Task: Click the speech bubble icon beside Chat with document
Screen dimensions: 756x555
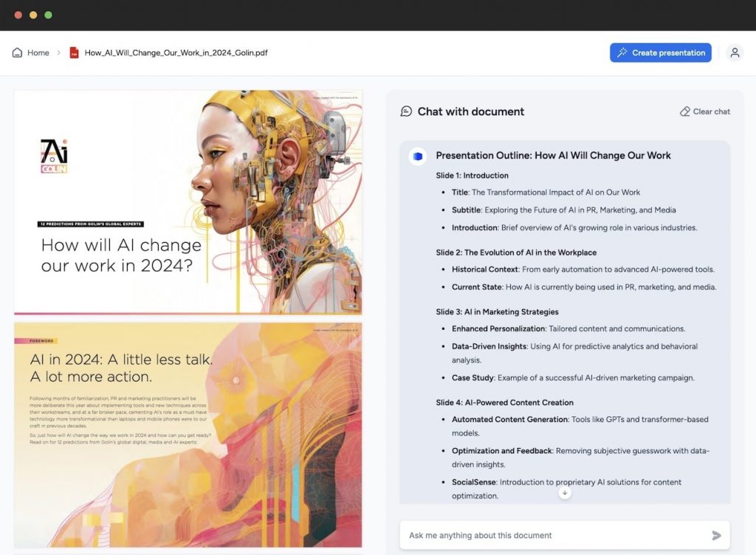Action: pos(406,111)
